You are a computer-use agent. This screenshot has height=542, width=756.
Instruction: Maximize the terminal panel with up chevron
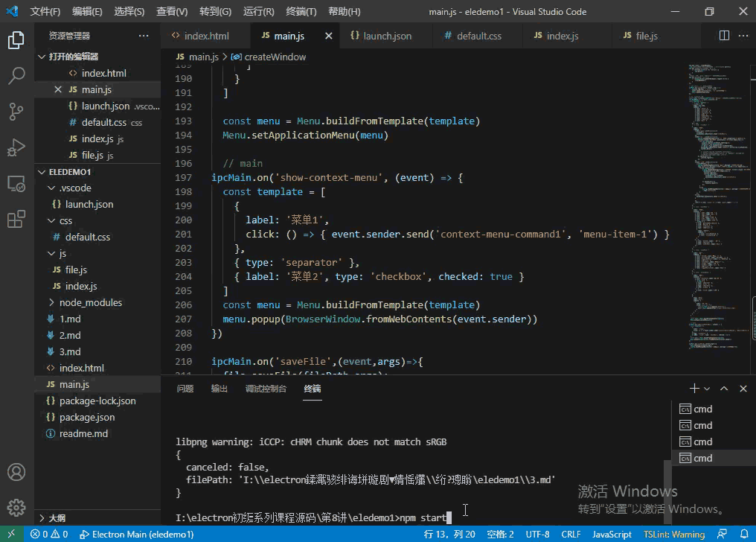724,389
